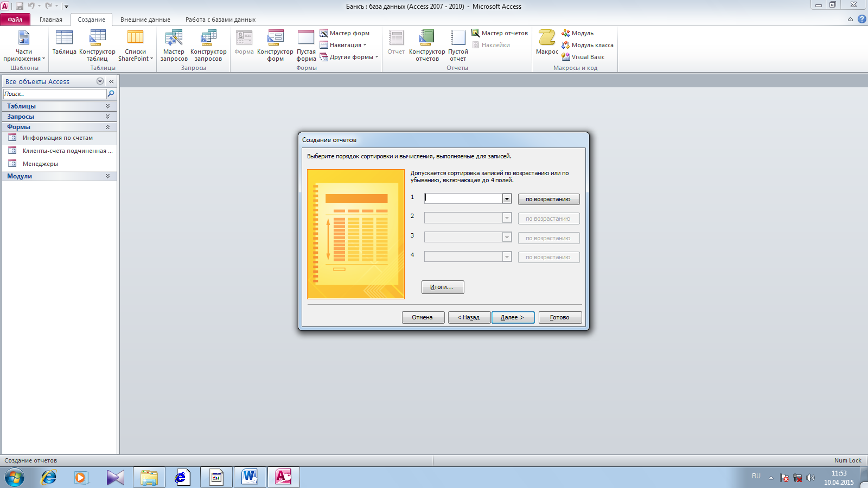Select the Менеджеры form
868x488 pixels.
click(59, 164)
